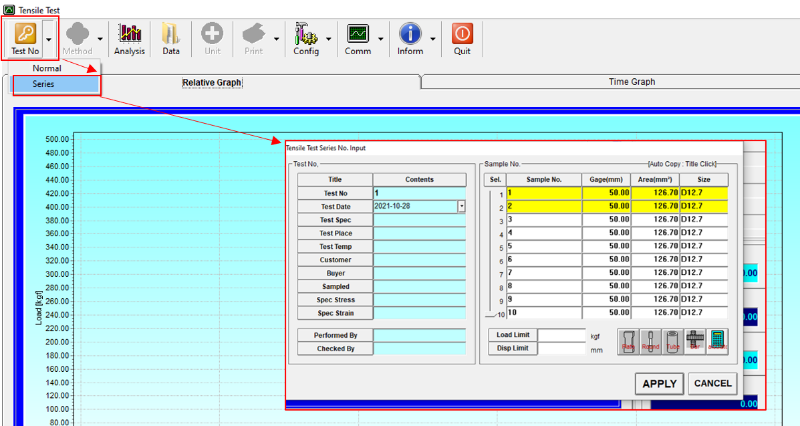This screenshot has width=800, height=426.
Task: Choose Series from the Test No menu
Action: click(56, 84)
